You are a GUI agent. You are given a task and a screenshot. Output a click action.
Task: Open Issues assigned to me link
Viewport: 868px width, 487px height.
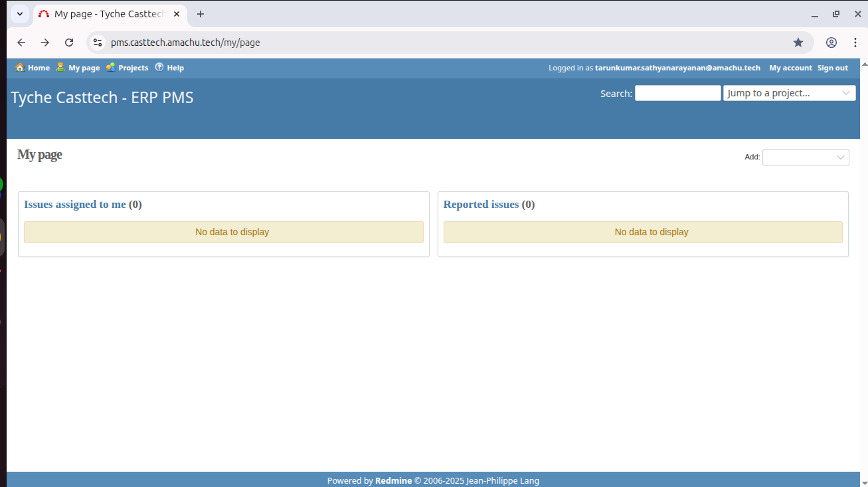pyautogui.click(x=75, y=205)
